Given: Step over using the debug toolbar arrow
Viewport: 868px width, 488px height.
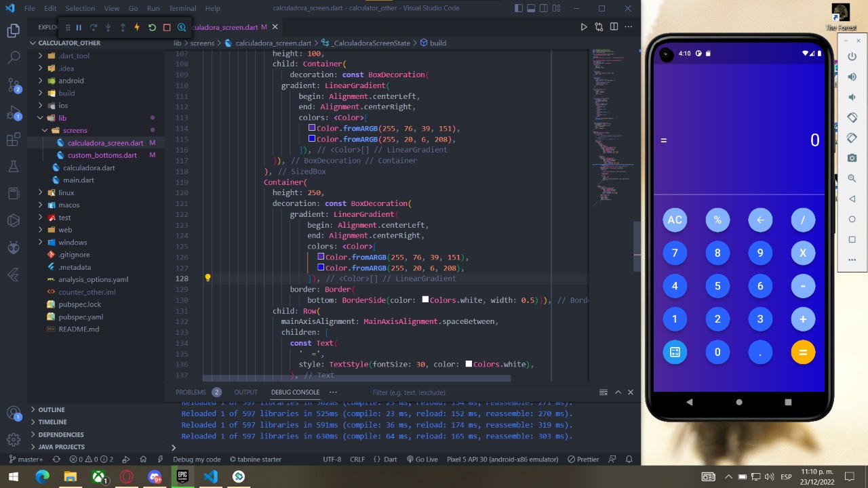Looking at the screenshot, I should click(x=94, y=27).
